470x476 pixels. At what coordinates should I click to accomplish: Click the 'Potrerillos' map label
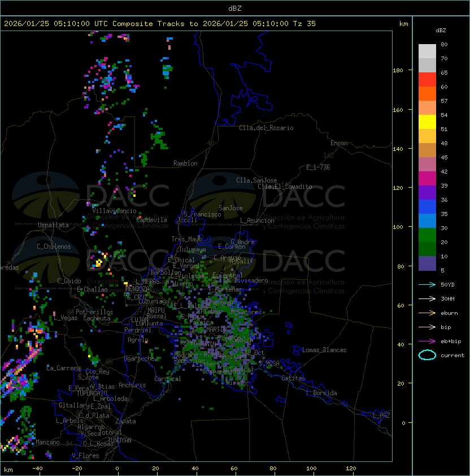click(94, 312)
